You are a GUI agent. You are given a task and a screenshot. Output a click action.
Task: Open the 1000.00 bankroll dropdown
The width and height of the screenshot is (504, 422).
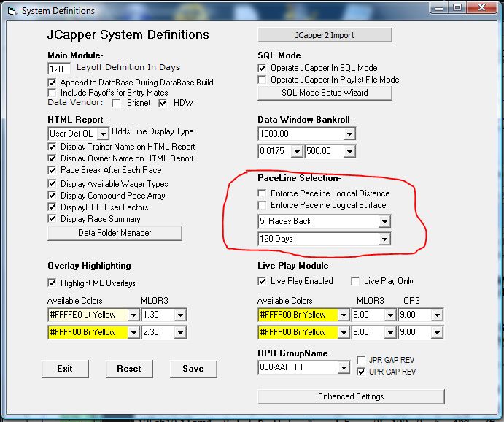(349, 134)
